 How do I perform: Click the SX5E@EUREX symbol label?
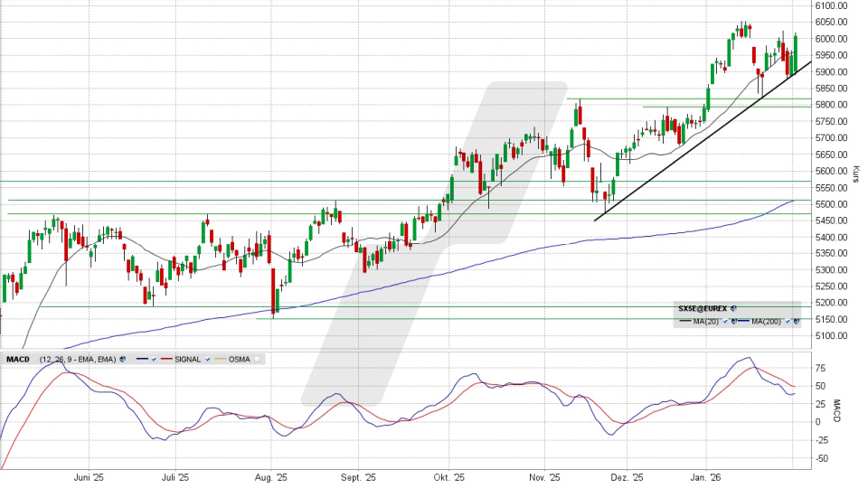(x=703, y=308)
